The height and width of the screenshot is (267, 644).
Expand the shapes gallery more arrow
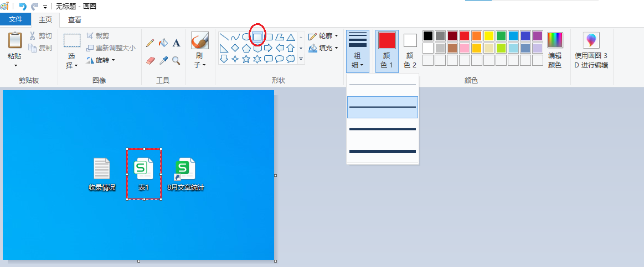[301, 59]
